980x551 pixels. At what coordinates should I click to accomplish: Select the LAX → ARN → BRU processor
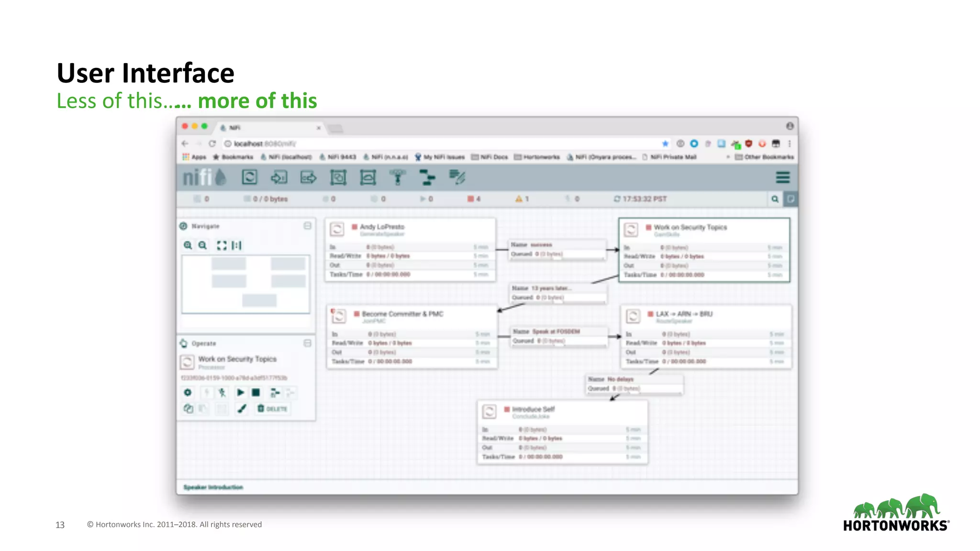pos(706,337)
